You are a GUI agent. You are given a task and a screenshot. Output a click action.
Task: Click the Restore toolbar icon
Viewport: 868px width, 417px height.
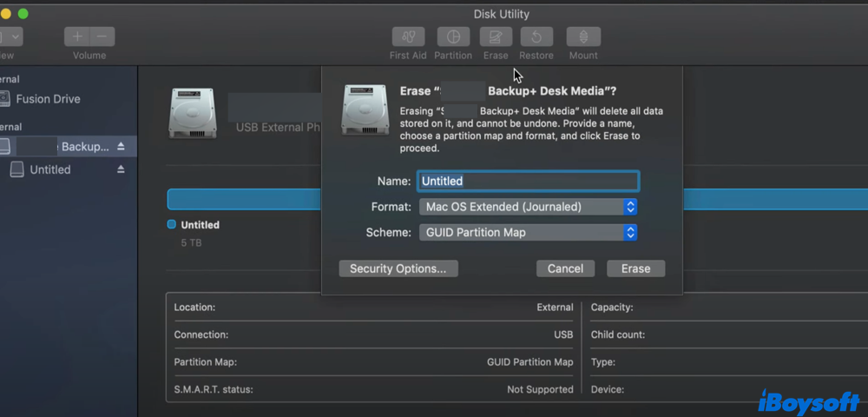tap(536, 37)
